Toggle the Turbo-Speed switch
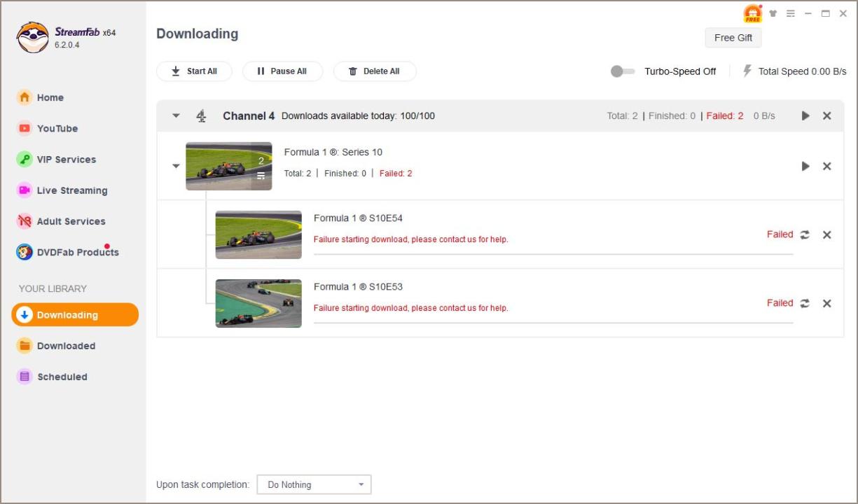Viewport: 858px width, 504px height. [623, 71]
